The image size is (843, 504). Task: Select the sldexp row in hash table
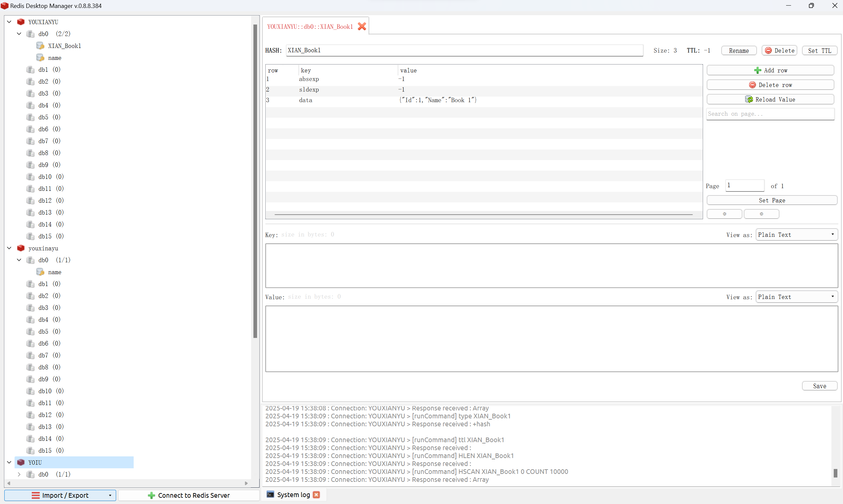483,89
